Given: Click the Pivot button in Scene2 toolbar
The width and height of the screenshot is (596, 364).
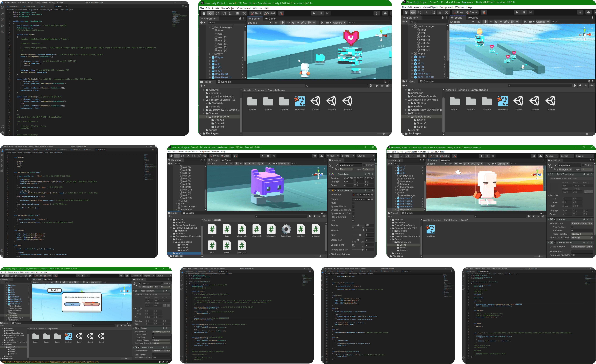Looking at the screenshot, I should pos(214,156).
